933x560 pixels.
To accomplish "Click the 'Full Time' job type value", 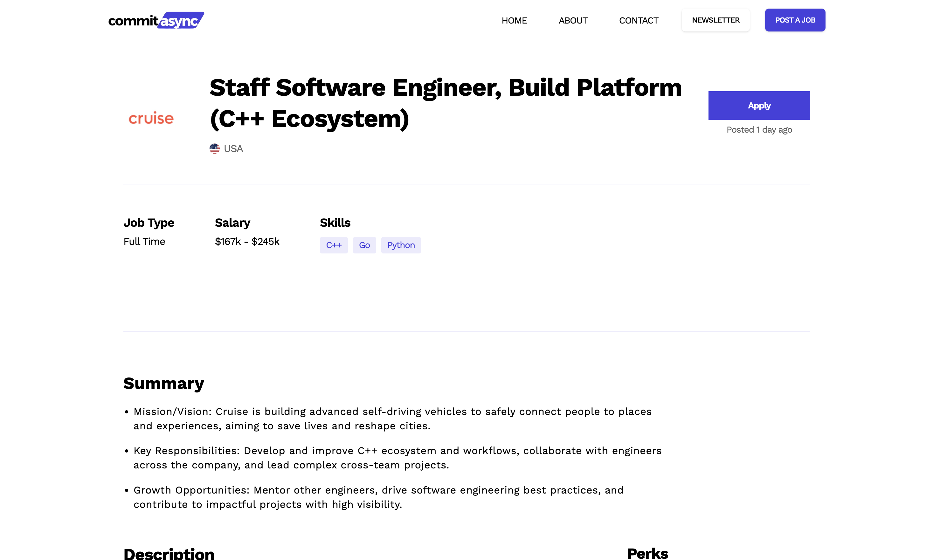I will coord(144,241).
